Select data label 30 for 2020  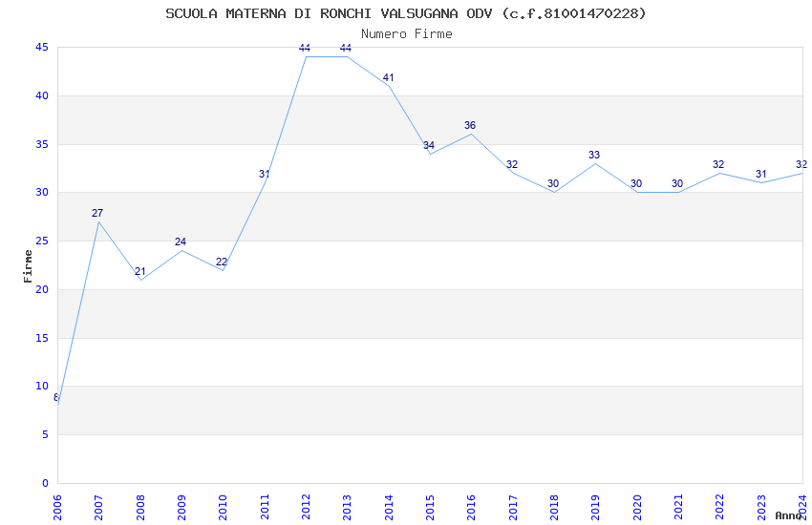636,183
